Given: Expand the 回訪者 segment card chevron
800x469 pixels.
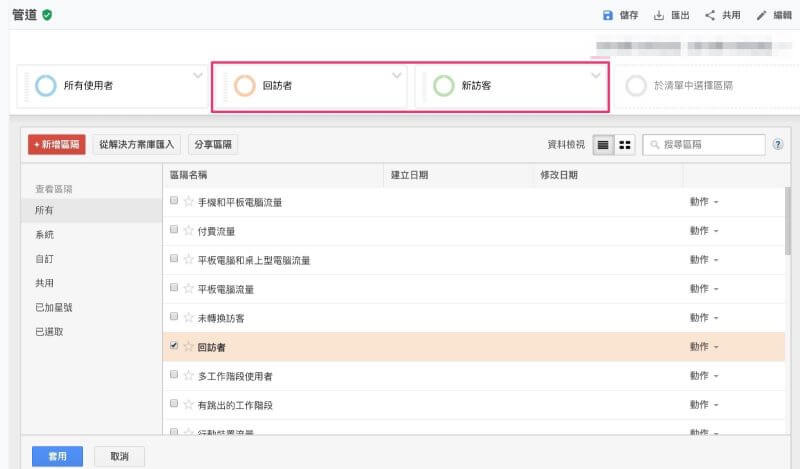Looking at the screenshot, I should [396, 76].
